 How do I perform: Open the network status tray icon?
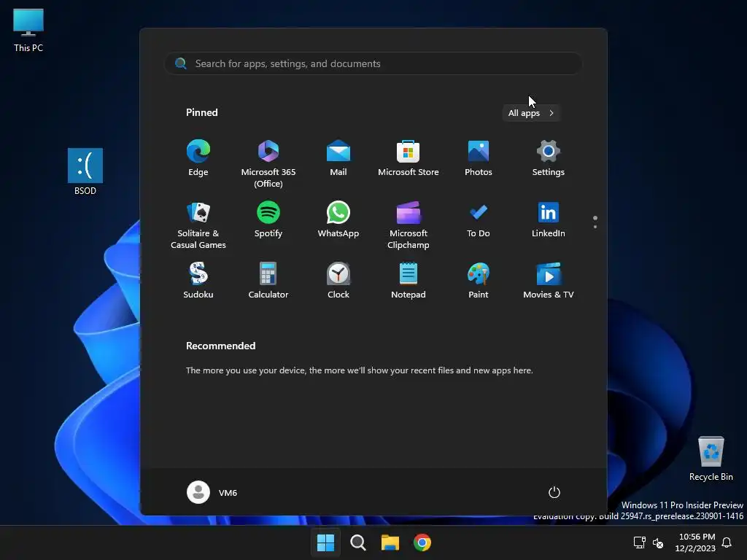[639, 542]
